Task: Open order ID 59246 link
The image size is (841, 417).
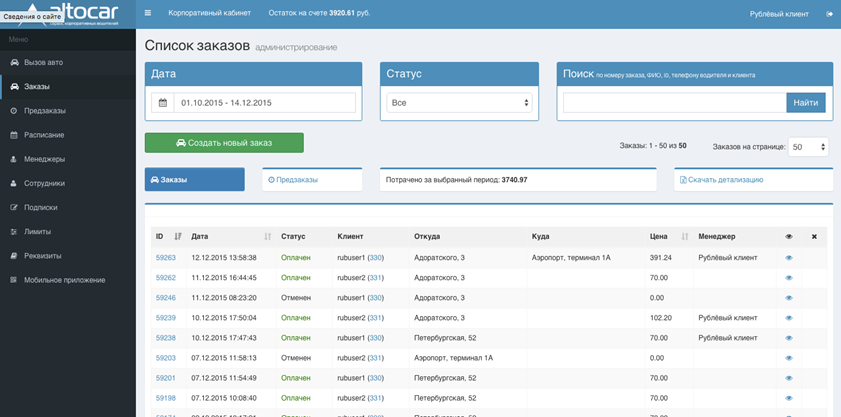Action: (x=166, y=298)
